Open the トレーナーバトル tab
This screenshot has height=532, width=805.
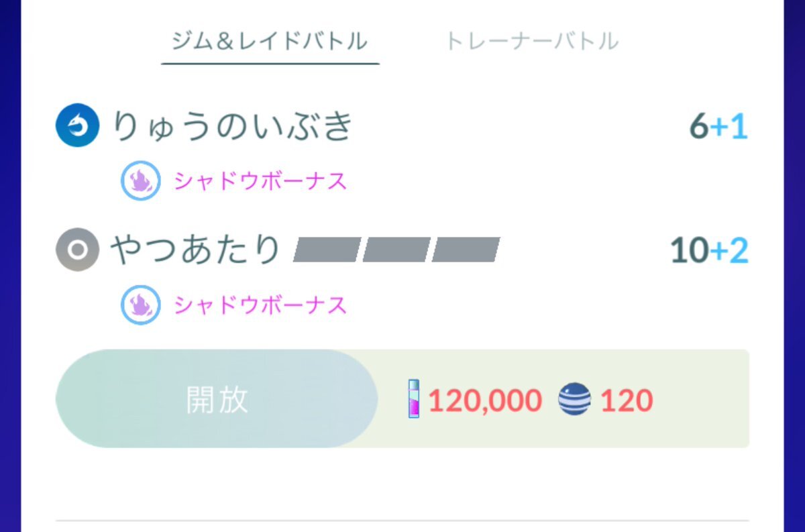[532, 42]
